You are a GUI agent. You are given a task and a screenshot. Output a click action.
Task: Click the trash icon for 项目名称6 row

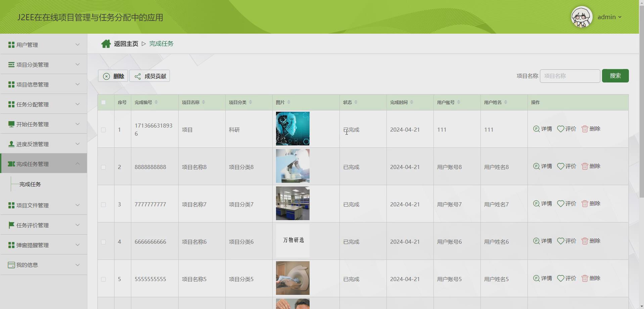click(585, 241)
